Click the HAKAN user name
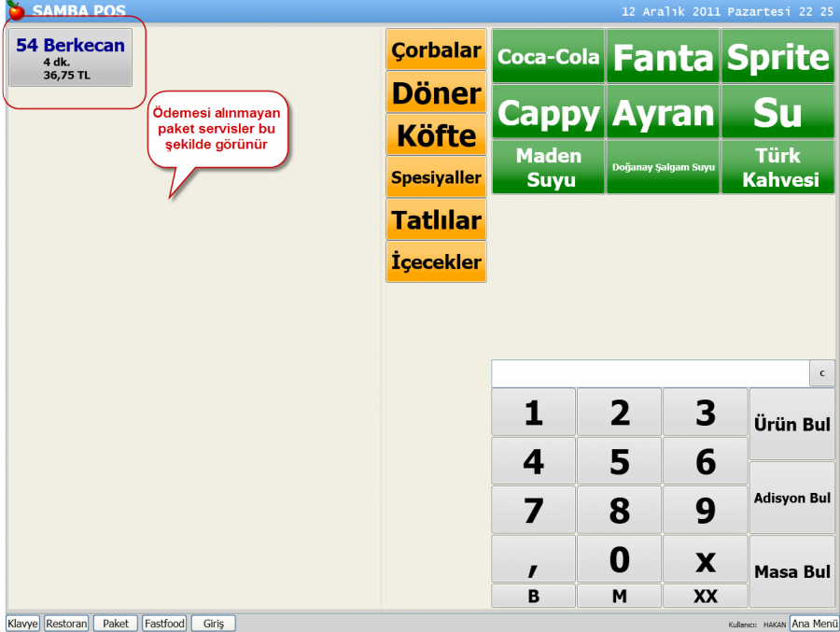840x632 pixels. (x=775, y=625)
